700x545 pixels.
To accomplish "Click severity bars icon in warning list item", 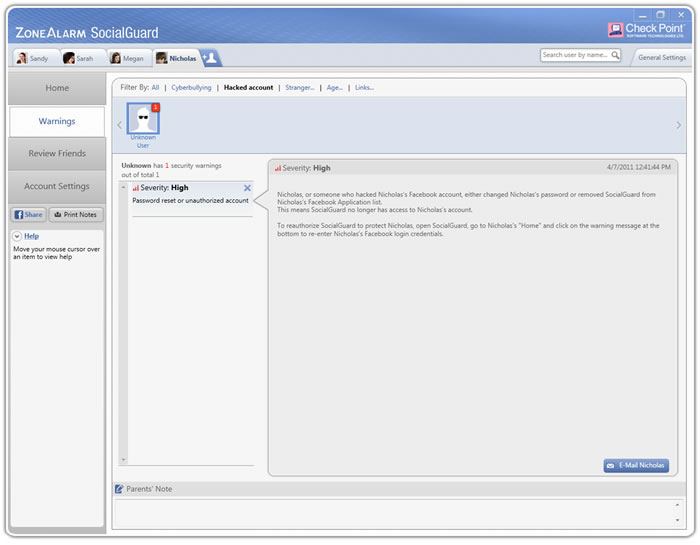I will point(136,188).
